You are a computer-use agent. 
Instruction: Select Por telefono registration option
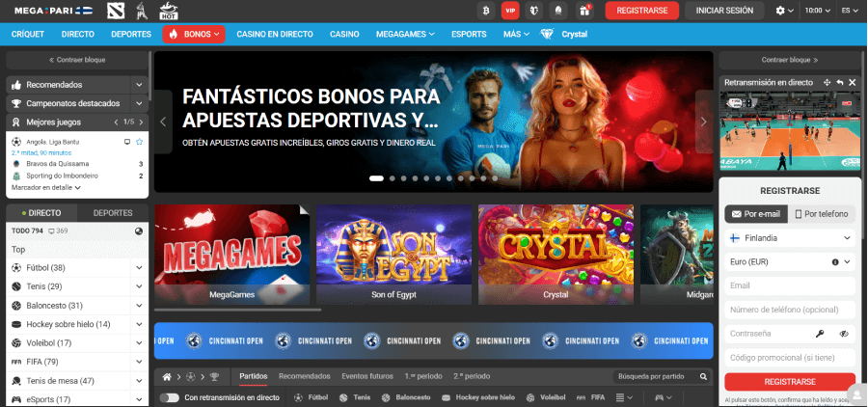(822, 214)
